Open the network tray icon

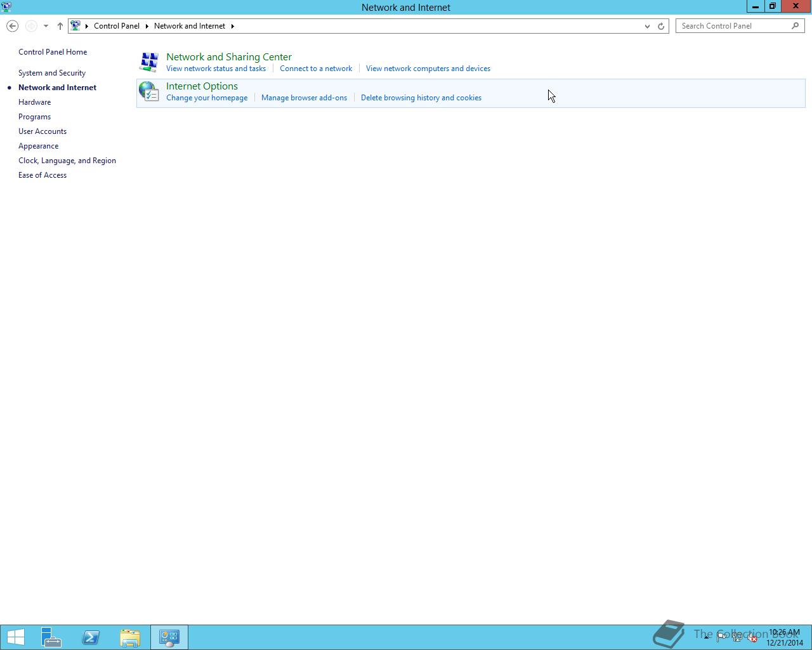(x=737, y=637)
